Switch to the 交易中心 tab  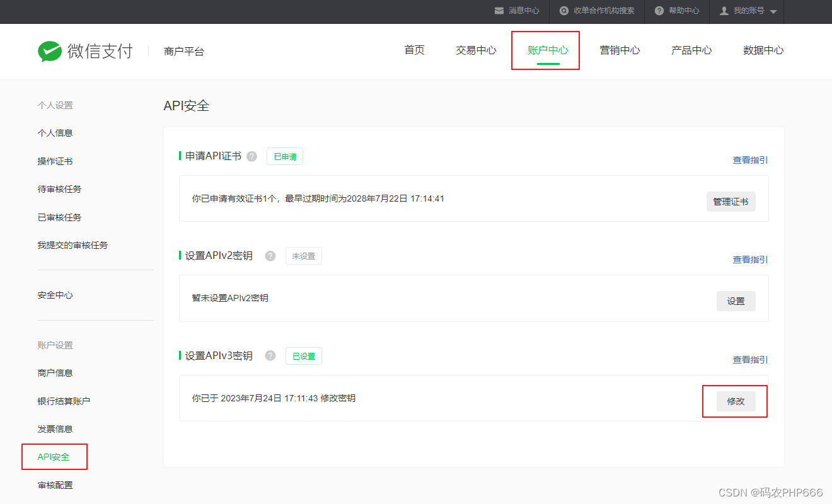[476, 50]
